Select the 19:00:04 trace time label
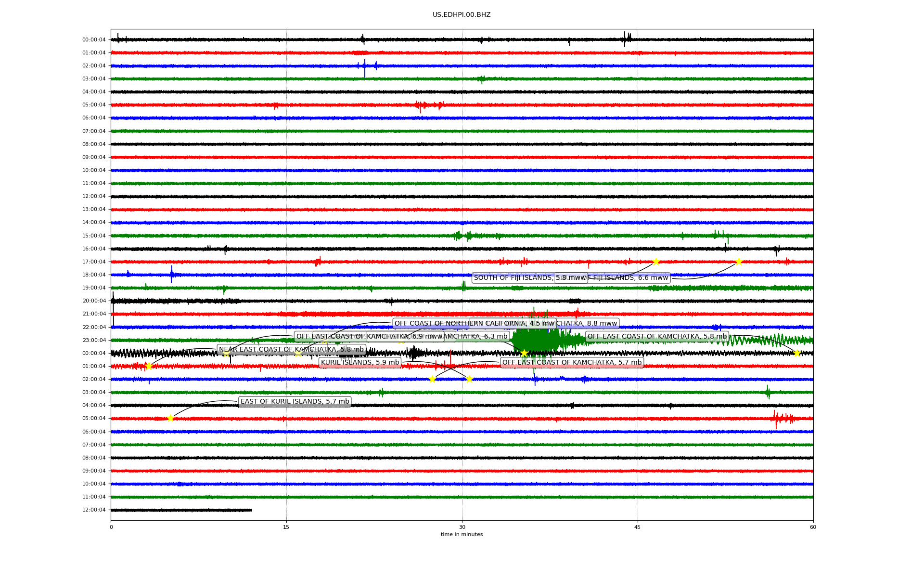This screenshot has width=924, height=578. coord(94,288)
